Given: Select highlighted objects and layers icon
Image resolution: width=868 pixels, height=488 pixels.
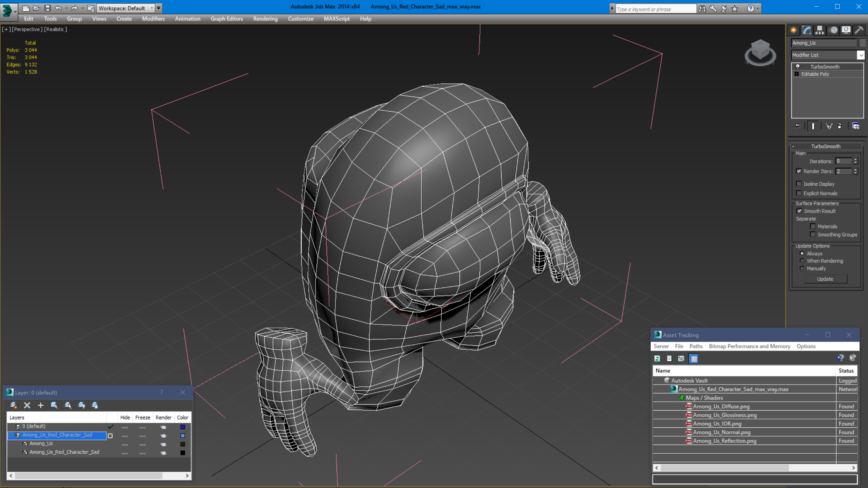Looking at the screenshot, I should (54, 405).
